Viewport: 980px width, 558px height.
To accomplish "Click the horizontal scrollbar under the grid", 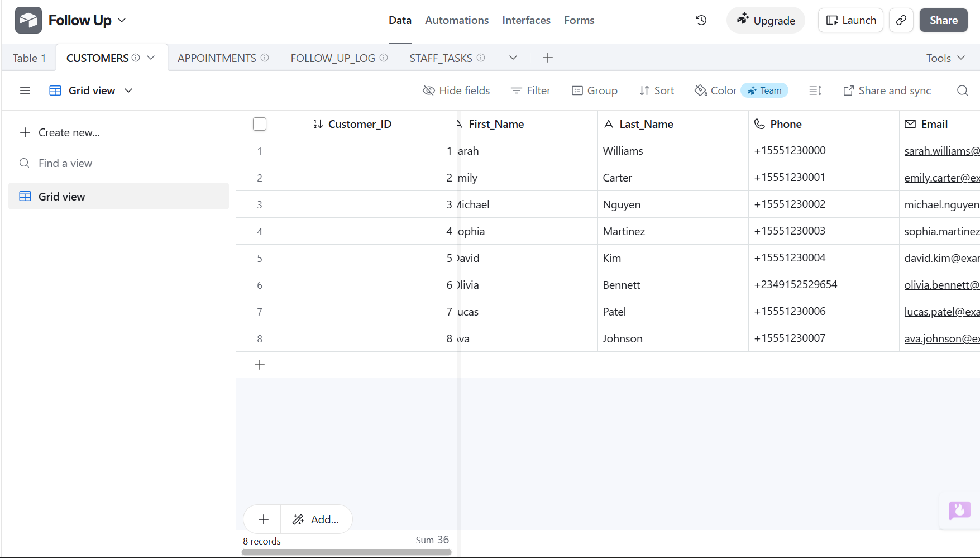I will click(346, 552).
